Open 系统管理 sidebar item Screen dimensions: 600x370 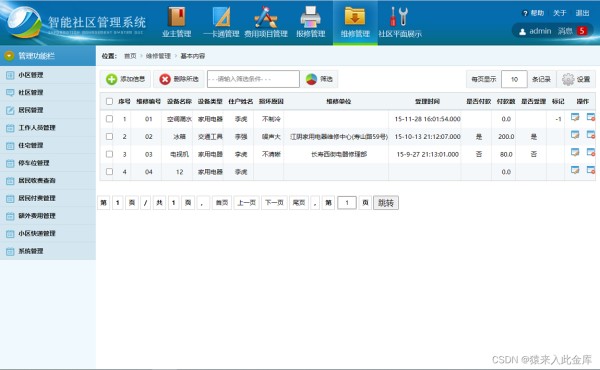tap(48, 251)
